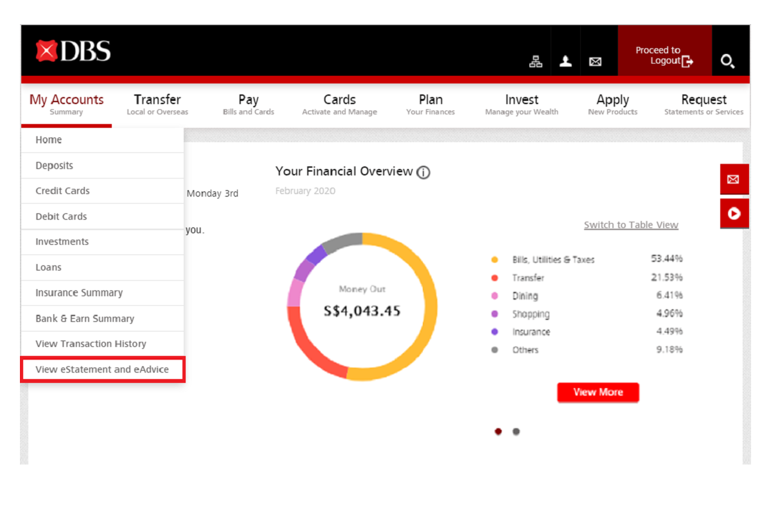Click the yellow Bills, Utilities & Taxes dot
Viewport: 771px width, 532px height.
point(495,260)
